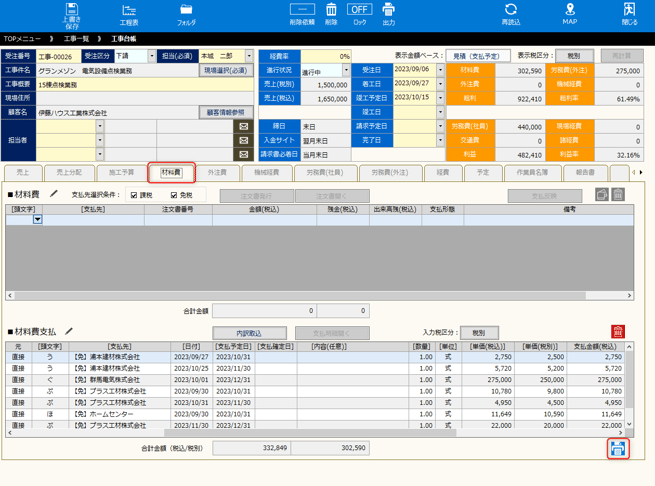The height and width of the screenshot is (486, 655).
Task: Select the ホームセンター payment row
Action: (x=315, y=414)
